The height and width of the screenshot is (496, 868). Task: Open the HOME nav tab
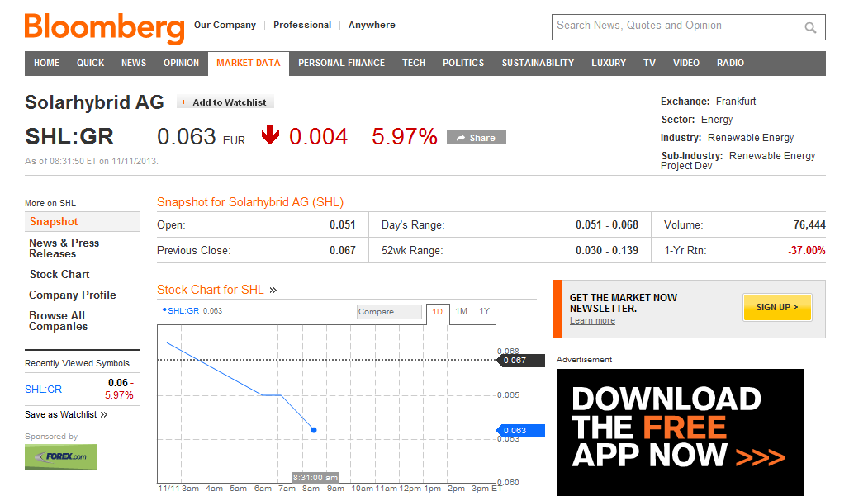46,63
